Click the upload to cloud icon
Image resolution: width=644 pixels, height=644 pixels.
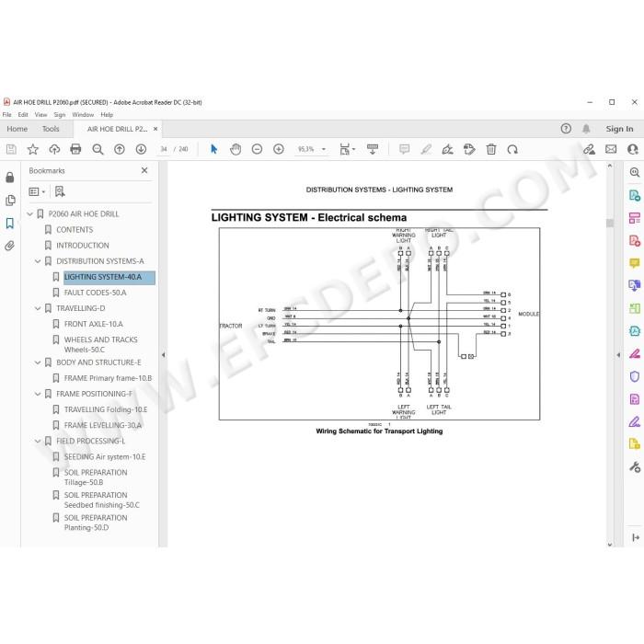[x=54, y=149]
